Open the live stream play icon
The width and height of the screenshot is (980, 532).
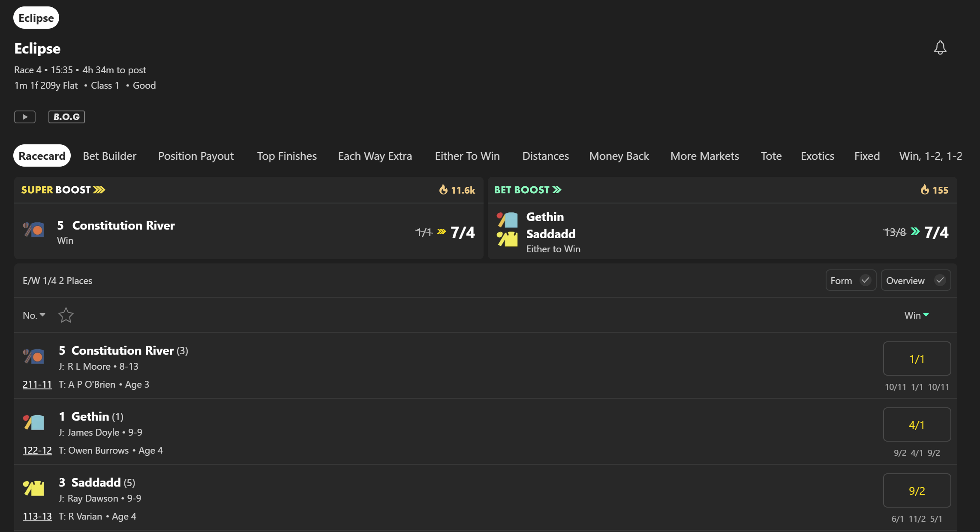point(25,117)
